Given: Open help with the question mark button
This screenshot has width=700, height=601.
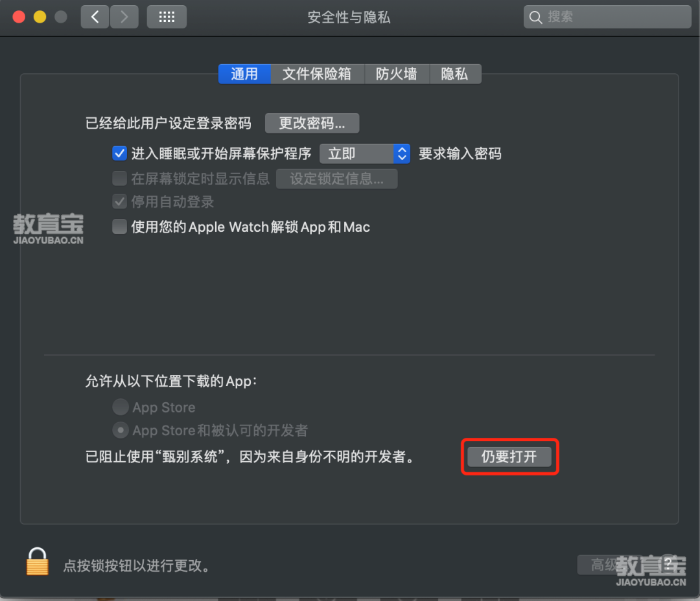Looking at the screenshot, I should click(668, 564).
